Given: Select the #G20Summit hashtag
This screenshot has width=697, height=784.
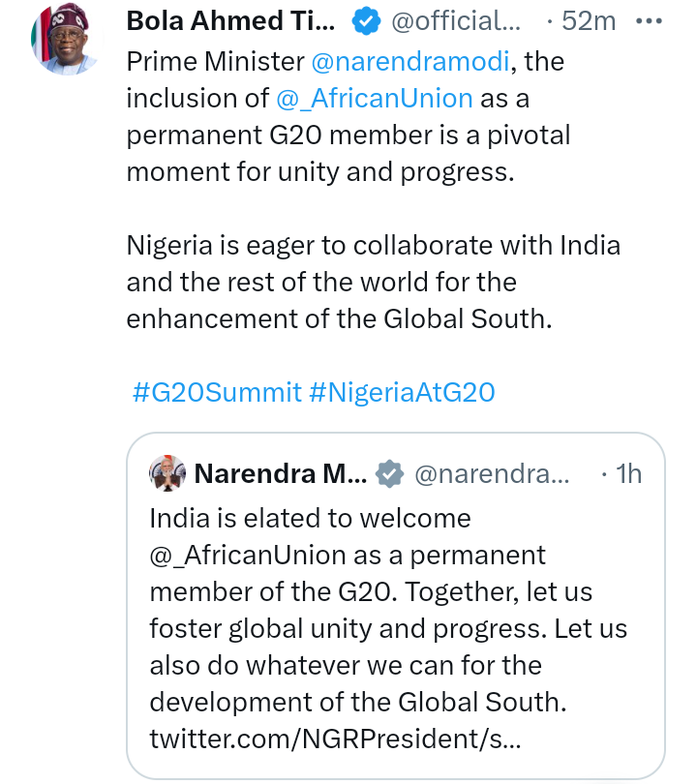Looking at the screenshot, I should pyautogui.click(x=217, y=392).
